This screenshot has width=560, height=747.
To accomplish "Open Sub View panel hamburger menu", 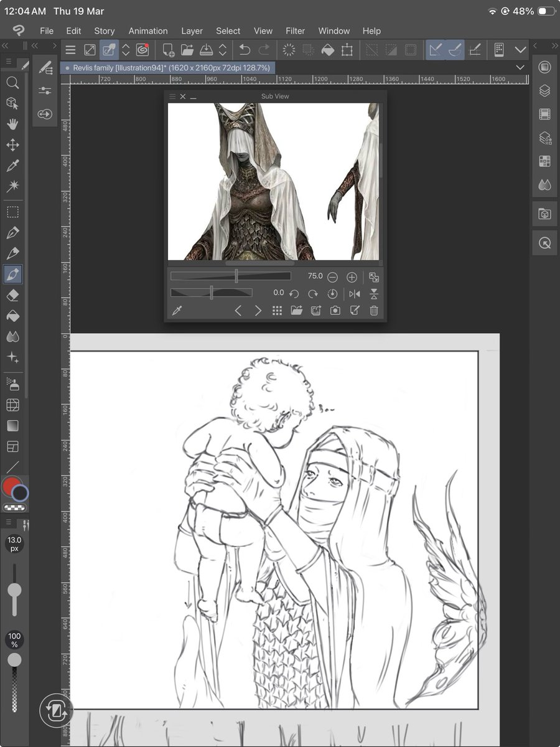I will click(x=173, y=96).
